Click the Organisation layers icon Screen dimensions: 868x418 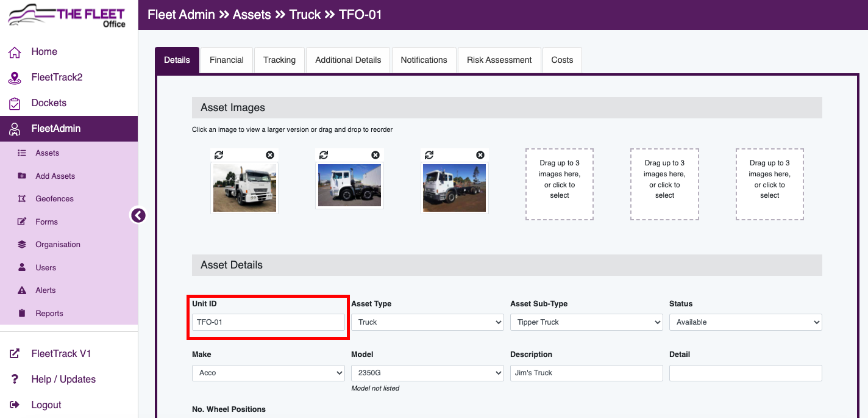[22, 245]
